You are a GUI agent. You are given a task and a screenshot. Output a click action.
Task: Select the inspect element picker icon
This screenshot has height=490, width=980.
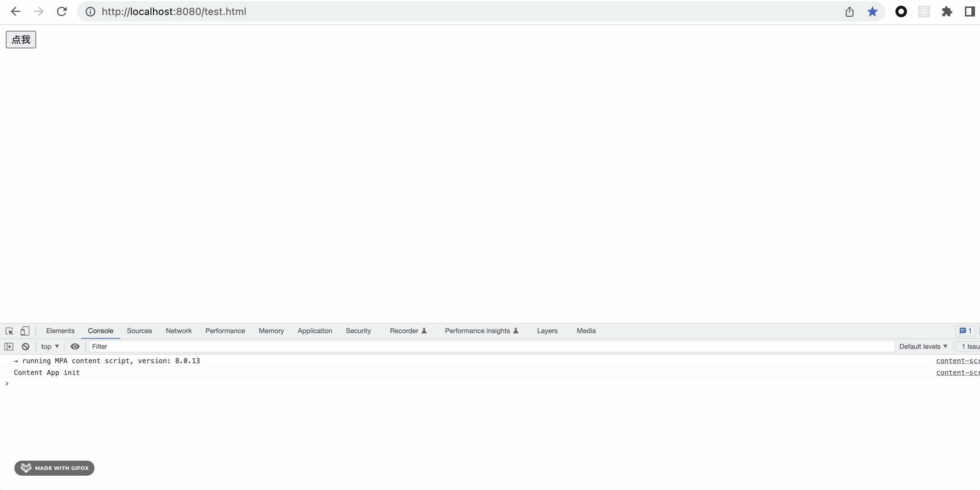tap(10, 331)
